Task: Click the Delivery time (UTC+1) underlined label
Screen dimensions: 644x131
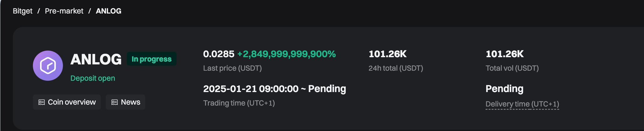Action: click(x=522, y=104)
